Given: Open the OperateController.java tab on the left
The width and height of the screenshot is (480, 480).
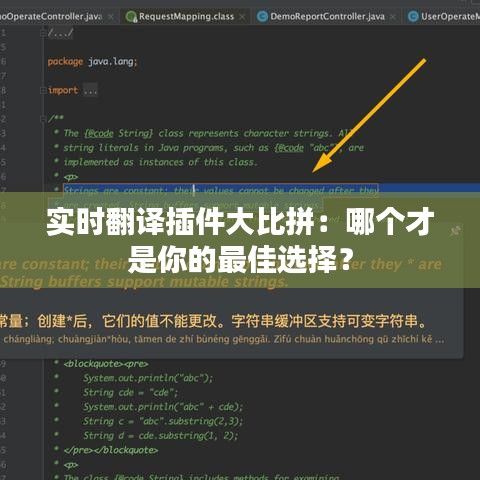Looking at the screenshot, I should (x=50, y=16).
